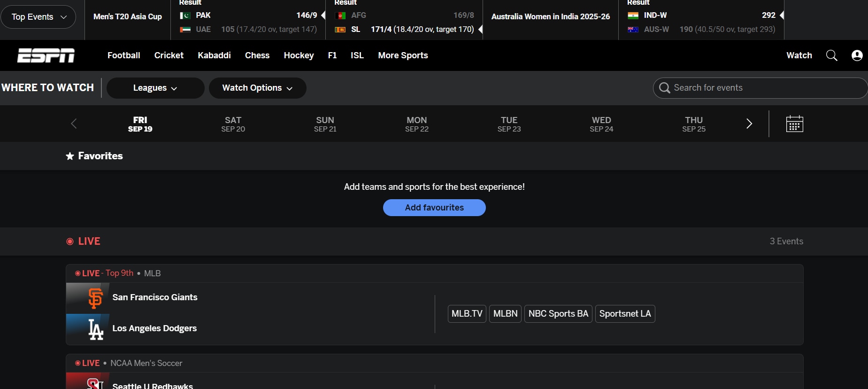Choose the Sportsnet LA watch option

pos(625,314)
